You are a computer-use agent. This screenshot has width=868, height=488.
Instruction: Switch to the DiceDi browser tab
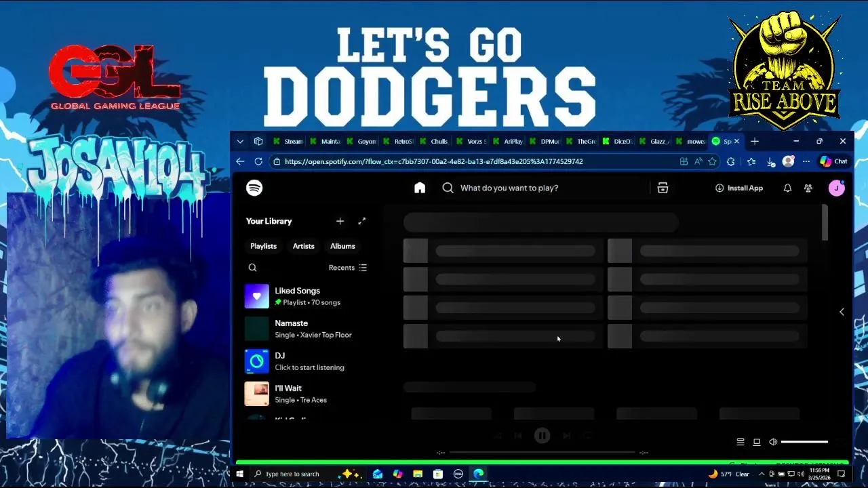coord(618,141)
